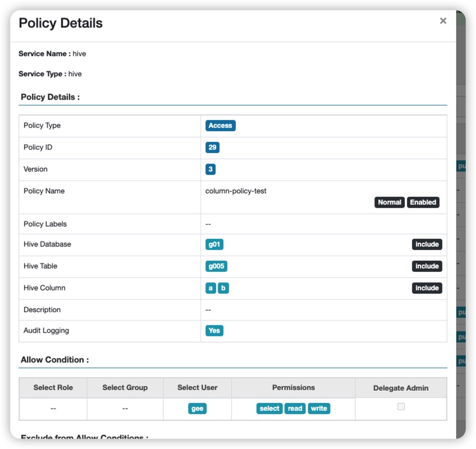Click the Policy ID badge 29
Viewport: 476px width, 449px height.
212,147
